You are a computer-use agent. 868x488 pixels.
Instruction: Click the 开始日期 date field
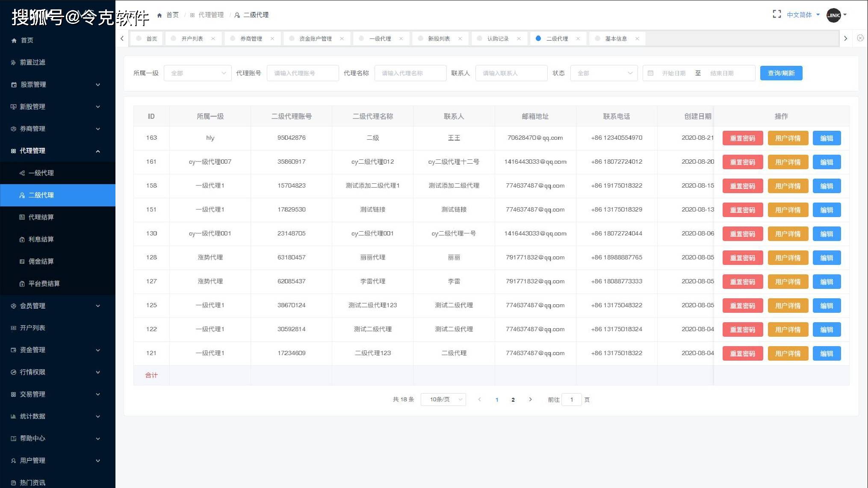coord(673,73)
